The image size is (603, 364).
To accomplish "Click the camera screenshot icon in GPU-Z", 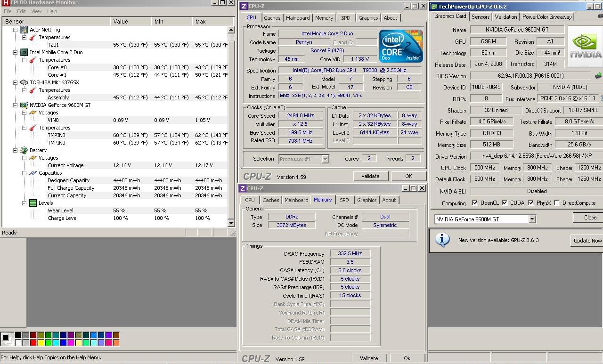I will point(601,16).
